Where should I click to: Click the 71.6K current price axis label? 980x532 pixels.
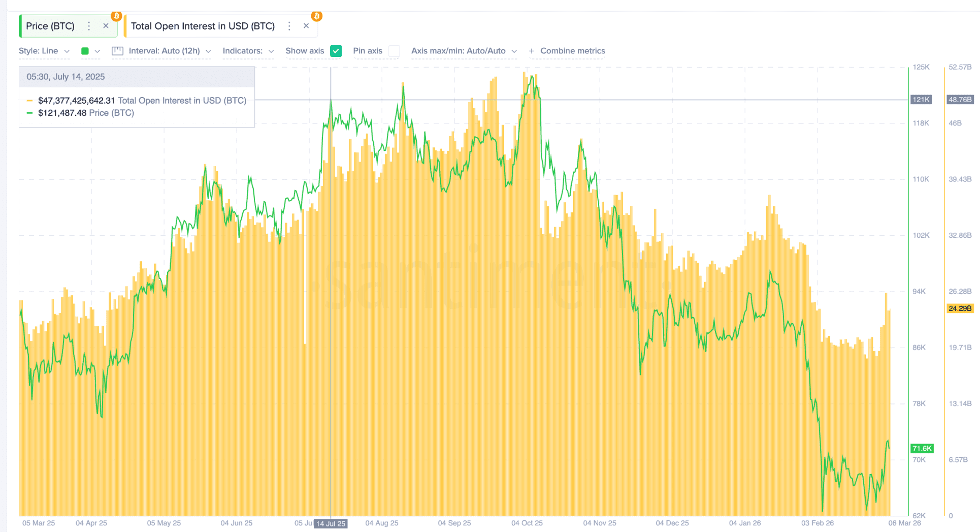point(922,448)
